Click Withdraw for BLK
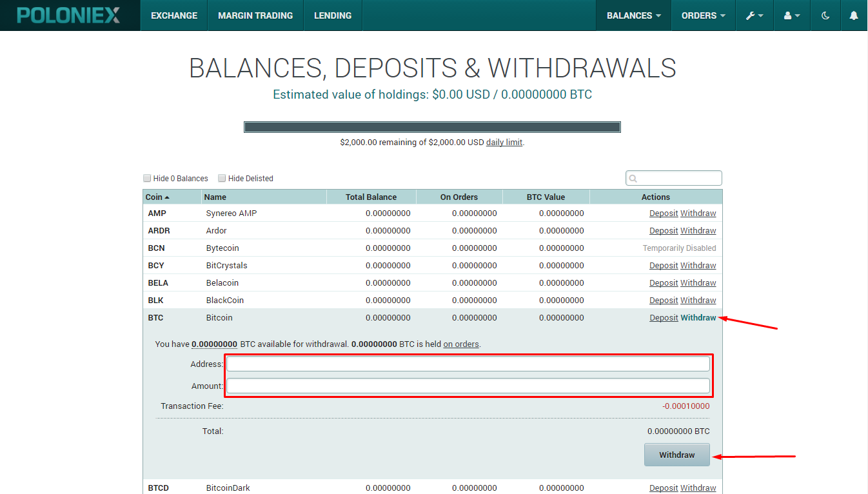Viewport: 868px width, 494px height. (x=698, y=301)
